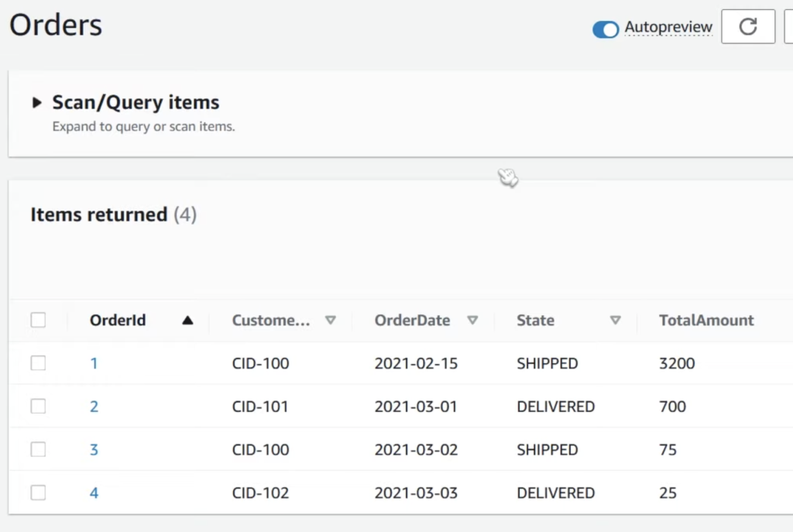The image size is (793, 532).
Task: Click the Autopreview label text
Action: point(668,27)
